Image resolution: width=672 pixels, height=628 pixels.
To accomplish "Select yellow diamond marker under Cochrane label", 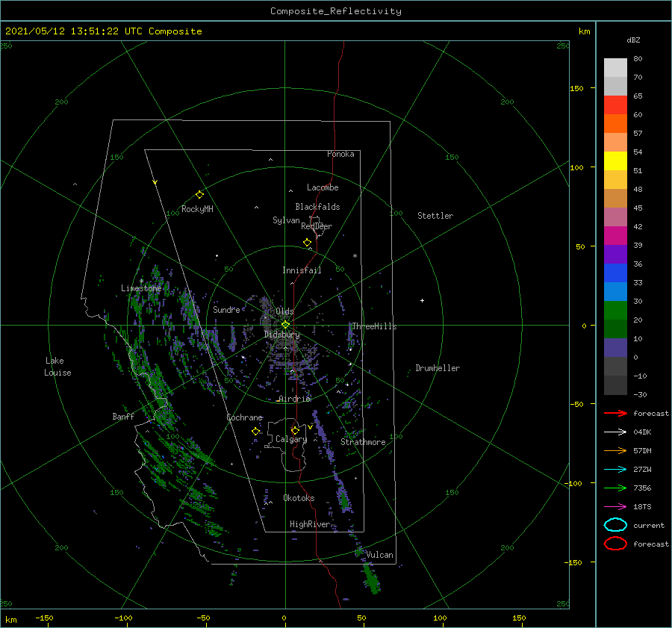I will pyautogui.click(x=255, y=432).
